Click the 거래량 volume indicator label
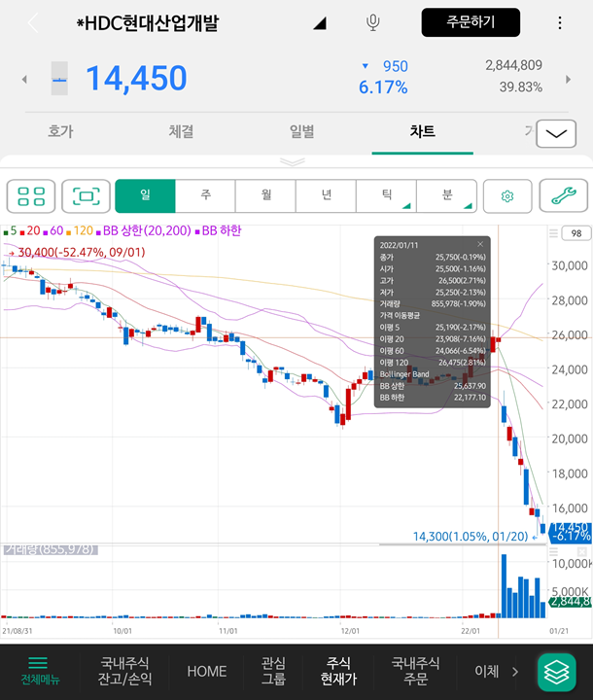593x700 pixels. [51, 549]
